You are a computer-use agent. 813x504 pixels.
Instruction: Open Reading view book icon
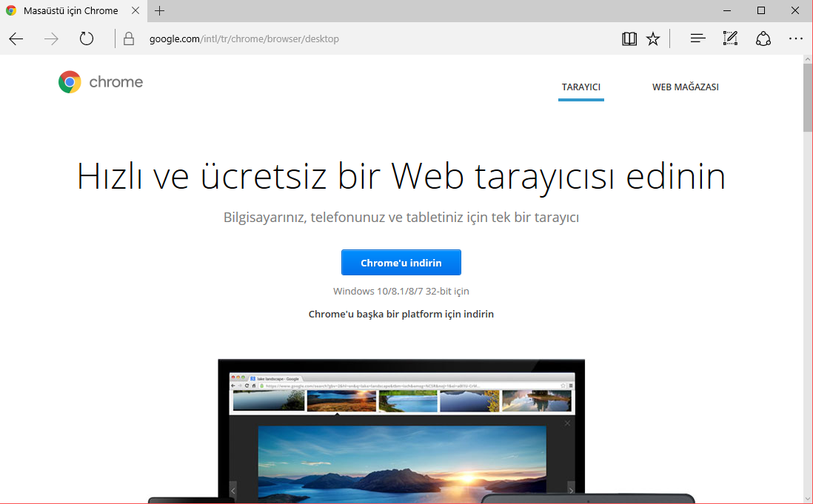point(629,38)
